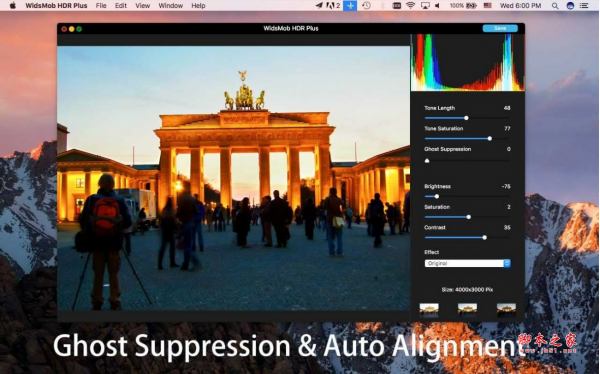Viewport: 600px width, 374px height.
Task: Select the first bracketed exposure thumbnail
Action: (x=429, y=310)
